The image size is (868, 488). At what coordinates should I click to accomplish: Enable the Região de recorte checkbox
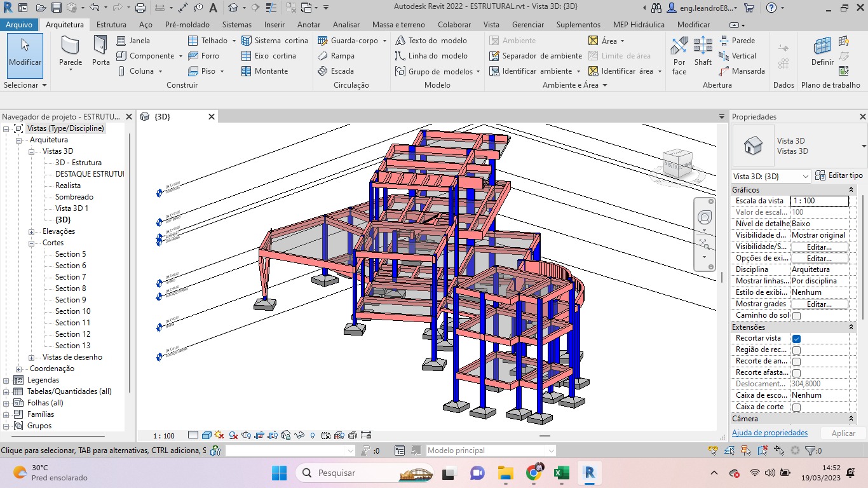click(x=796, y=350)
